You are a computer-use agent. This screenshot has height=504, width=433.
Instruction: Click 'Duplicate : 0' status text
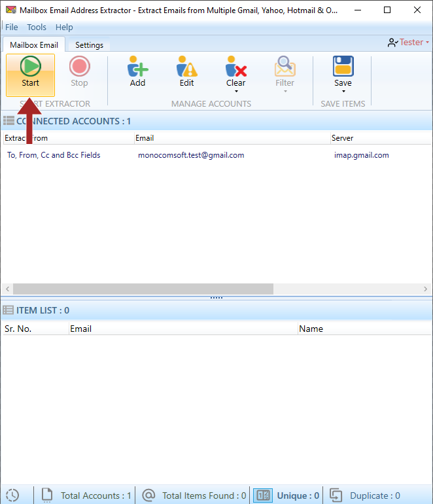375,495
